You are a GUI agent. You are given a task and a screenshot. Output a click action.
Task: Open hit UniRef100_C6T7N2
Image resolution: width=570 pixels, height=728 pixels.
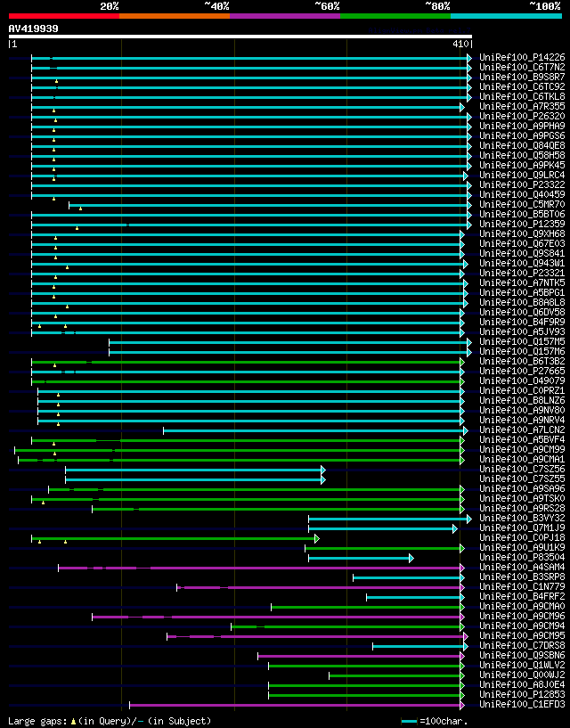(522, 68)
